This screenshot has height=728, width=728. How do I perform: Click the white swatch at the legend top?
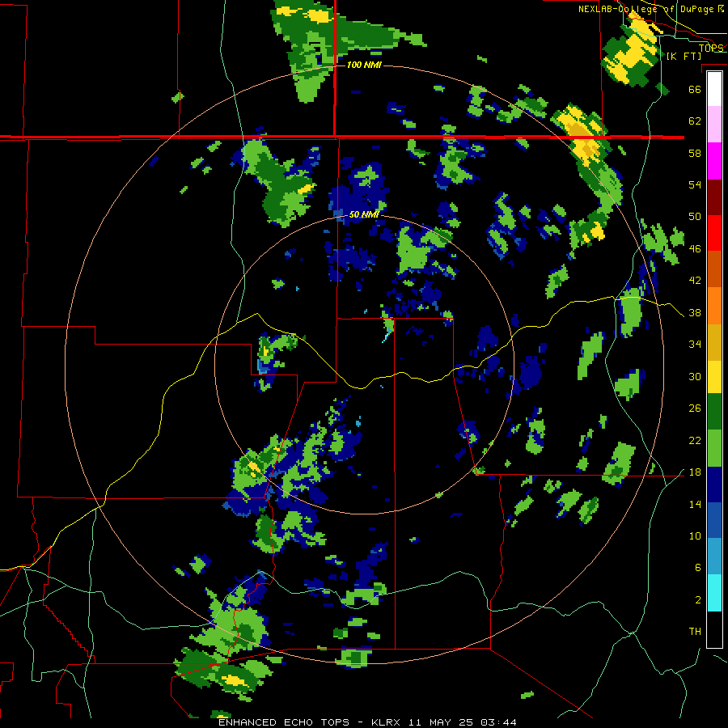714,89
